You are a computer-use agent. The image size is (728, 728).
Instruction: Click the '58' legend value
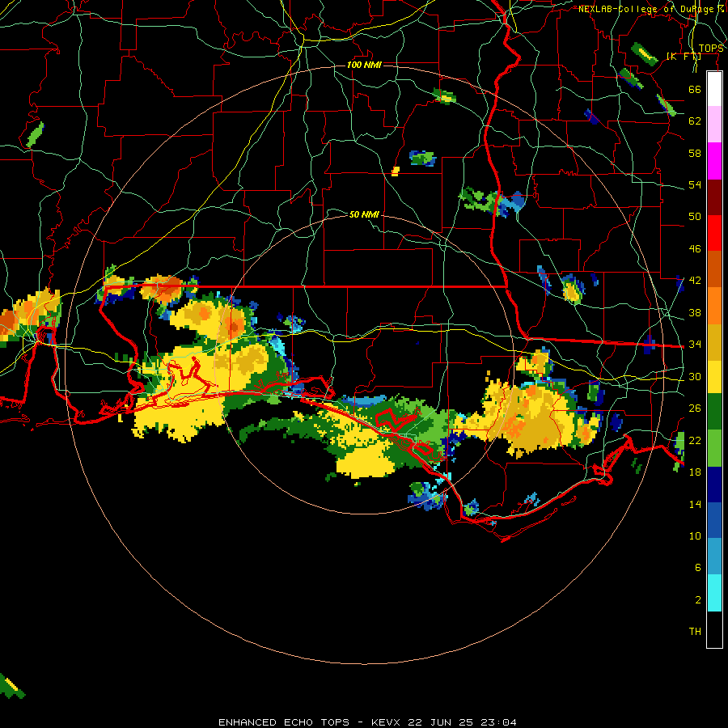pyautogui.click(x=695, y=153)
